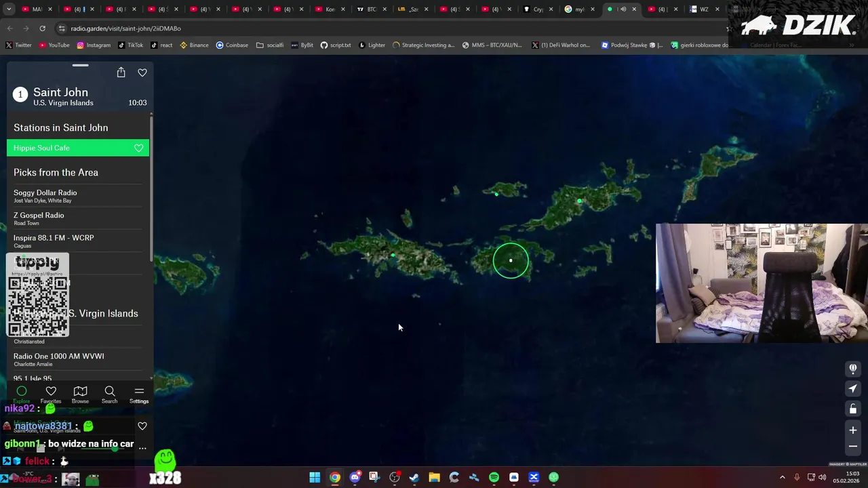
Task: Open the Coinbase bookmark
Action: pyautogui.click(x=232, y=45)
